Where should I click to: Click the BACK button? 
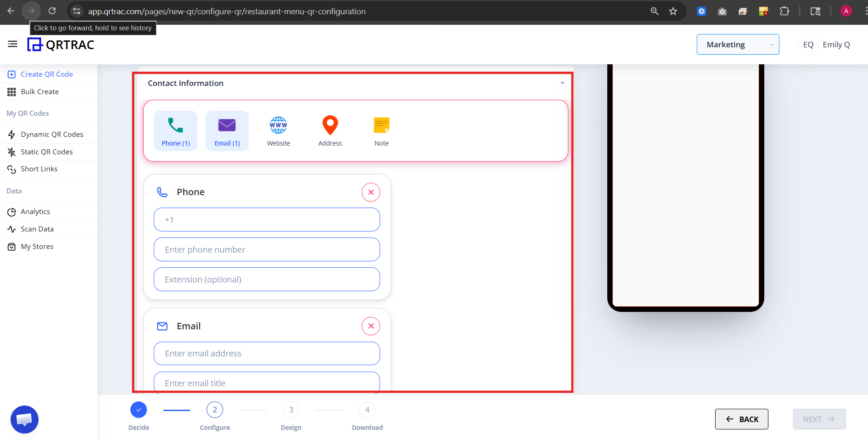(741, 419)
